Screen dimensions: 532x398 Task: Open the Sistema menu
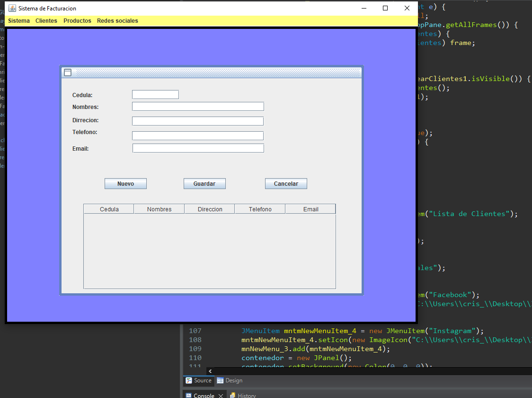(18, 21)
